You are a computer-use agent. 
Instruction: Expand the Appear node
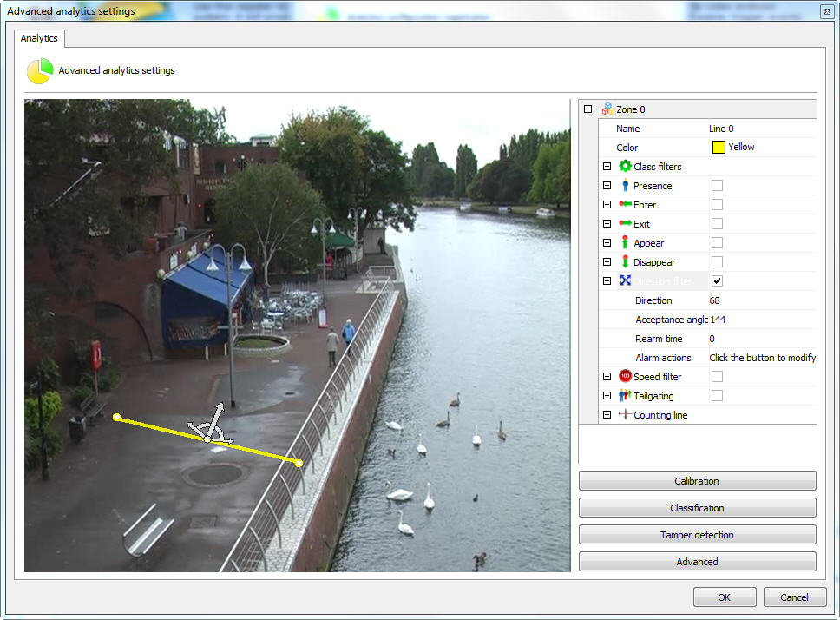607,243
